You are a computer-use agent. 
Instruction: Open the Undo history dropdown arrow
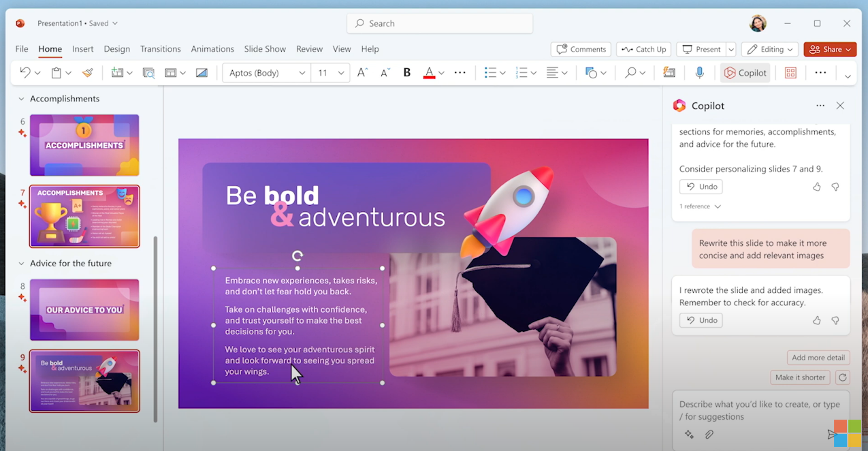[x=37, y=73]
